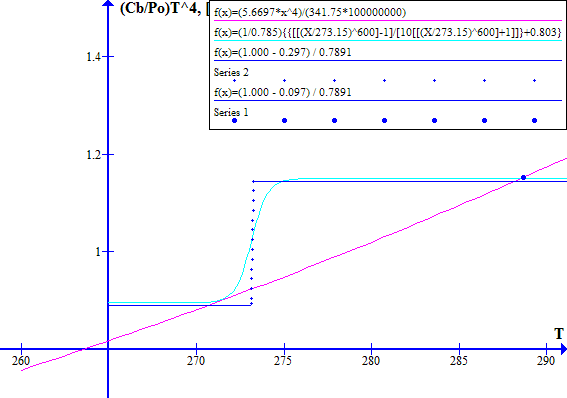Click the magenta f(x)=(5.6697*x^4) legend entry
Viewport: 567px width, 398px height.
310,12
